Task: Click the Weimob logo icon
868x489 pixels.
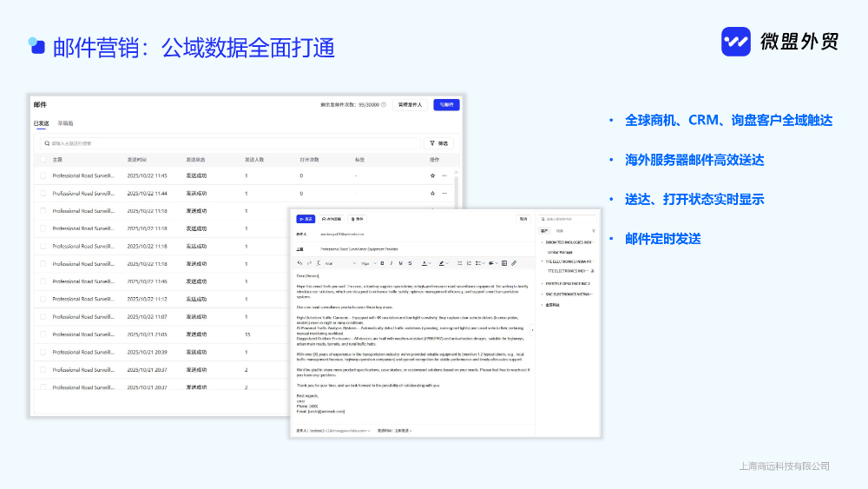Action: tap(736, 42)
